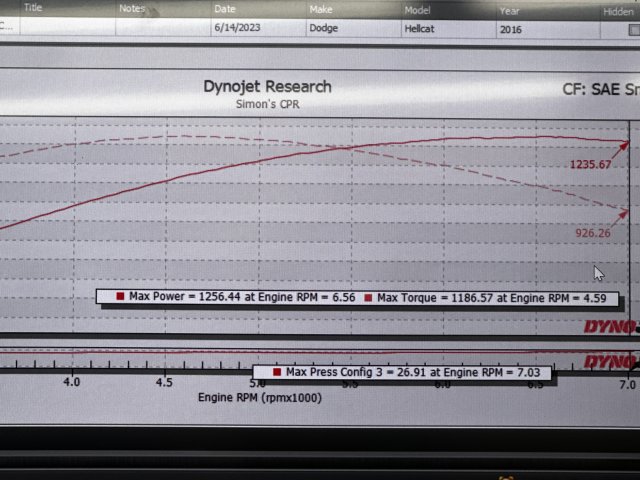Click the CF: SAE correction factor label
The width and height of the screenshot is (640, 480).
pos(600,89)
